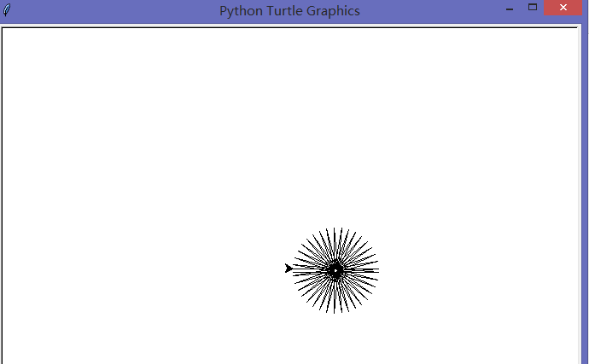Click the Python Turtle Graphics title text

[x=289, y=11]
